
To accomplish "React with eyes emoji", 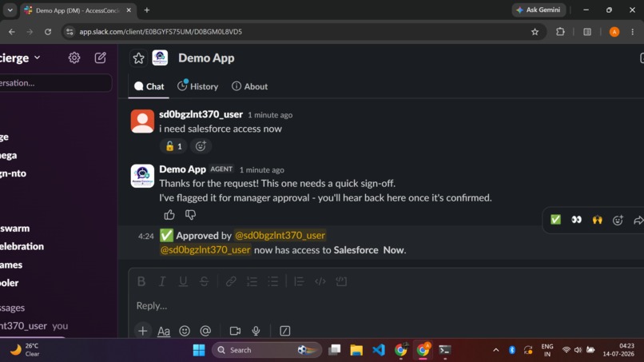I will tap(576, 220).
